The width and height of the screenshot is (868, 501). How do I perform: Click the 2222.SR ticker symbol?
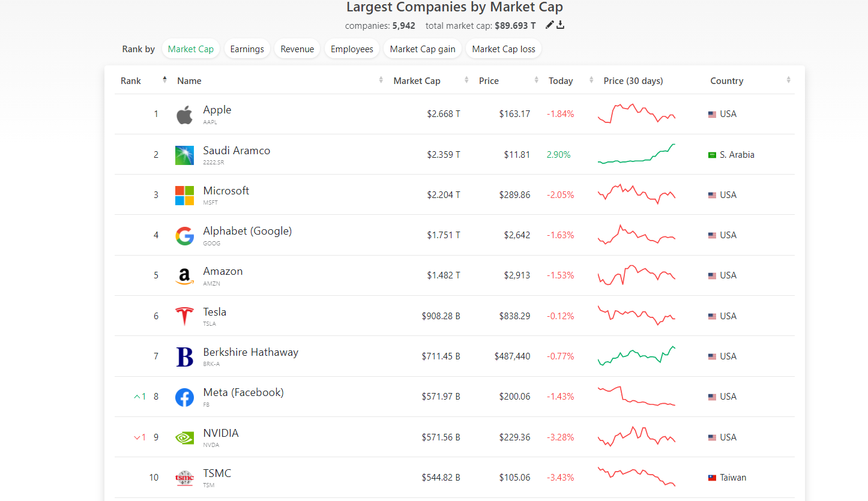point(212,163)
